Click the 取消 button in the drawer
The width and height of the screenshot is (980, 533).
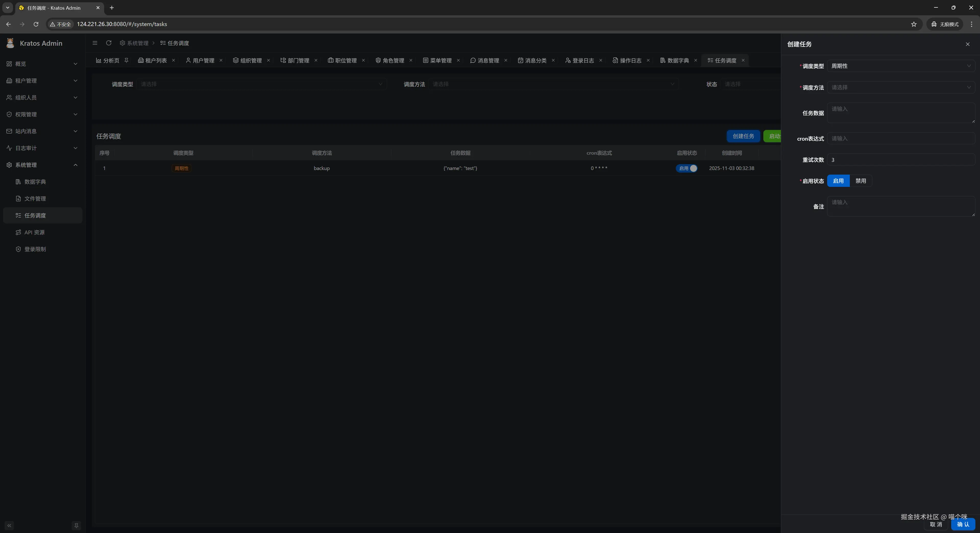936,525
